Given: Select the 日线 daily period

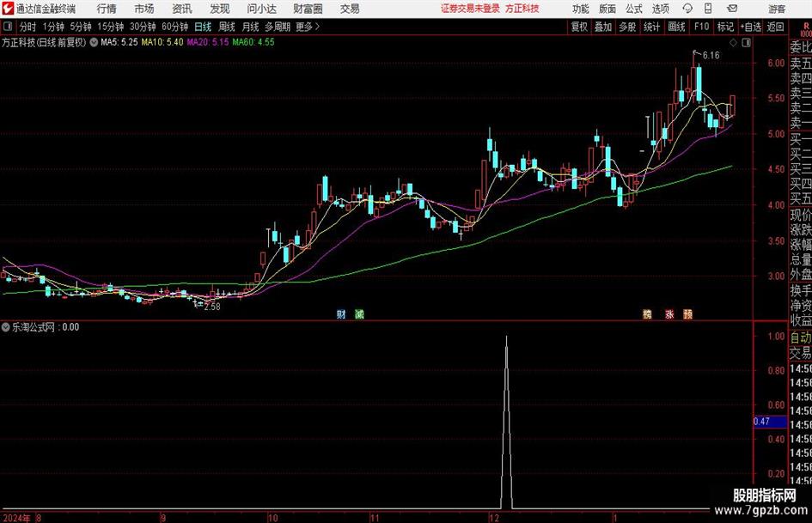Looking at the screenshot, I should tap(203, 27).
